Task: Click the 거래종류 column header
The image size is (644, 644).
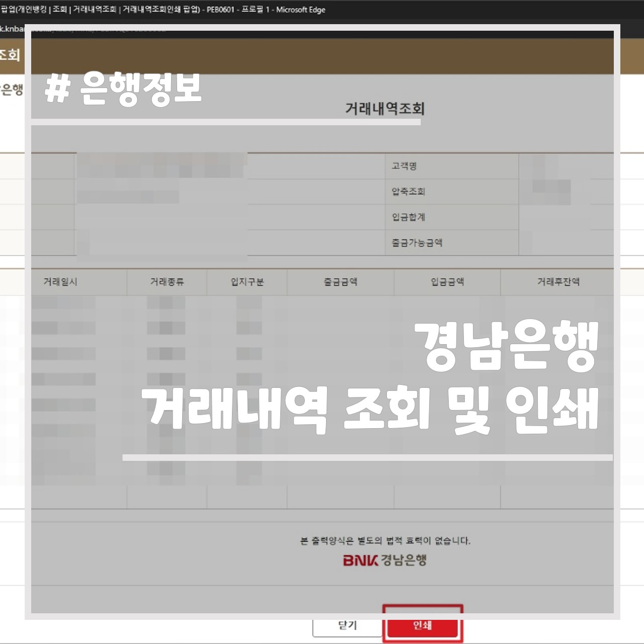Action: [x=167, y=282]
